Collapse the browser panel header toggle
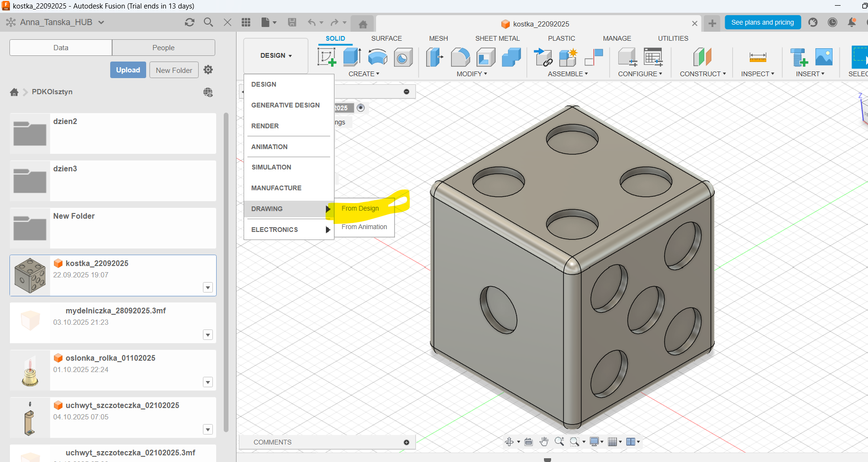 click(406, 92)
